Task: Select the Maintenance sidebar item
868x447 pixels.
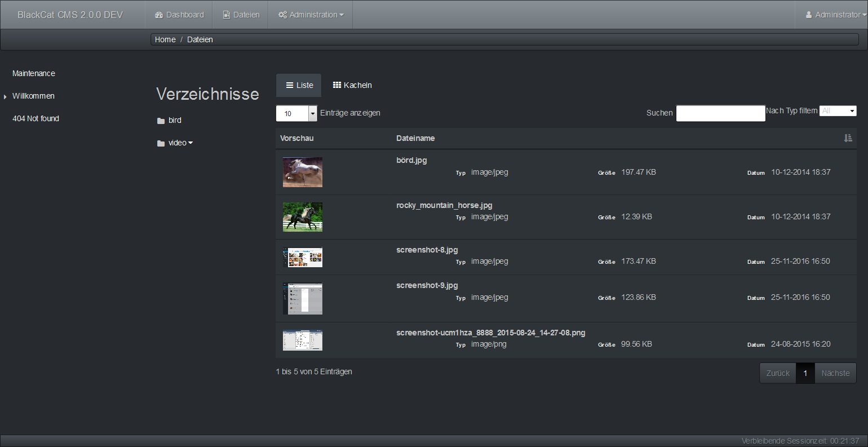Action: tap(34, 73)
